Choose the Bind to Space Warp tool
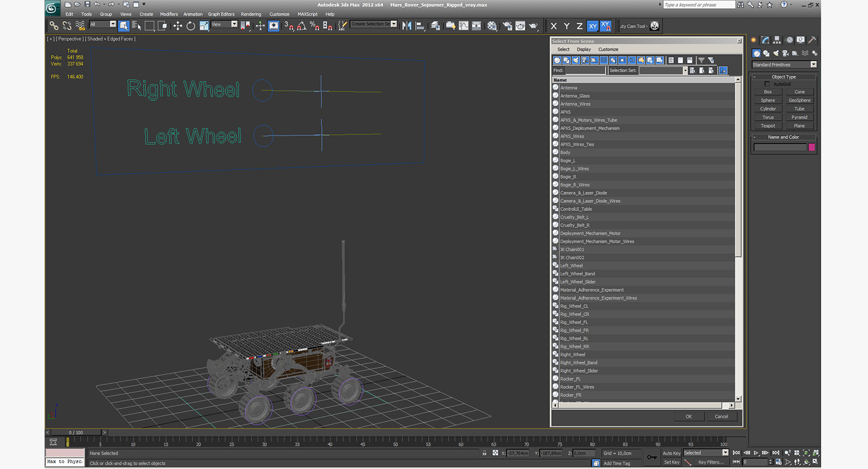The width and height of the screenshot is (868, 469). (x=80, y=26)
